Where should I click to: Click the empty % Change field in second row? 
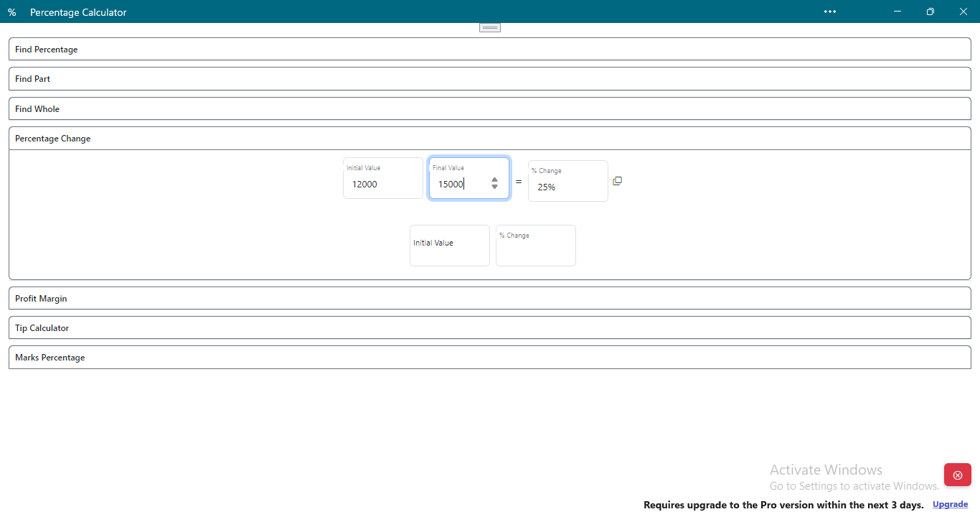click(536, 246)
